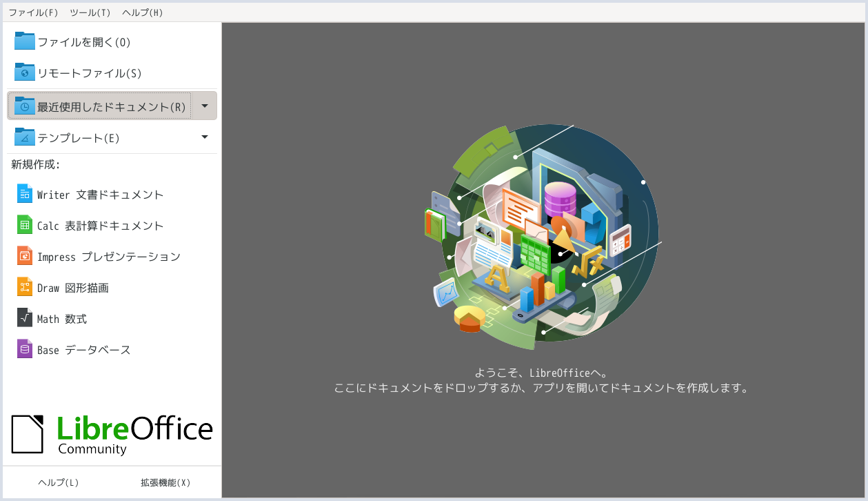Open the ヘルプ(H) menu in menu bar
The image size is (868, 501).
[143, 12]
